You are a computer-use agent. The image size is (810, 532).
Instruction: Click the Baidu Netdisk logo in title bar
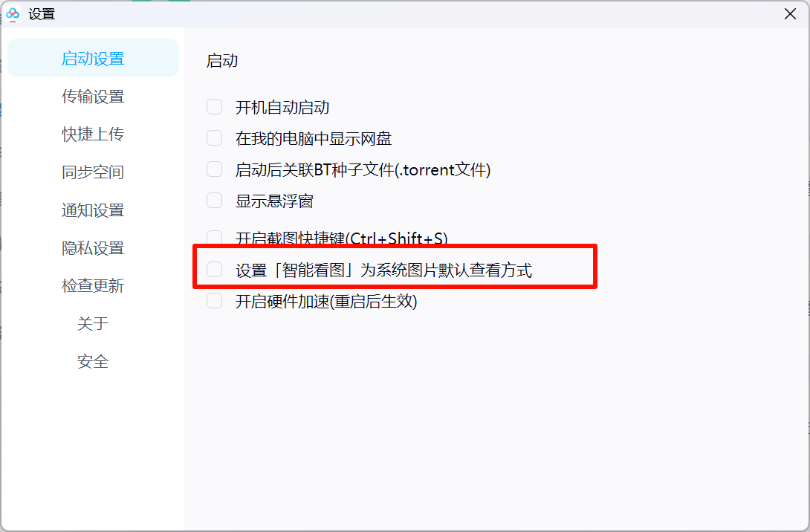(x=13, y=14)
